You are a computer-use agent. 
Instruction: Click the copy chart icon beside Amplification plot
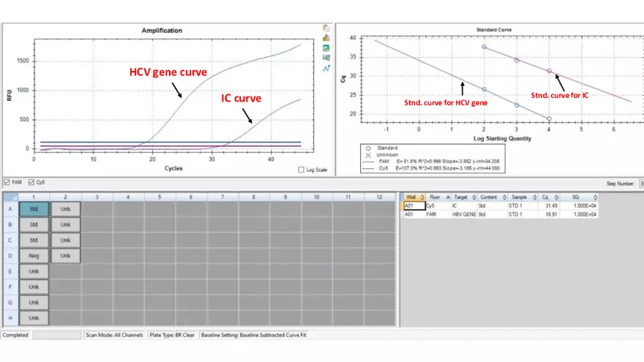326,28
